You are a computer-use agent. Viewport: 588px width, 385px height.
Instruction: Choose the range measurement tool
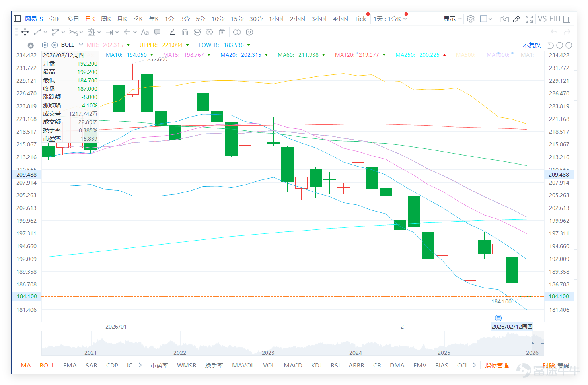(x=109, y=32)
